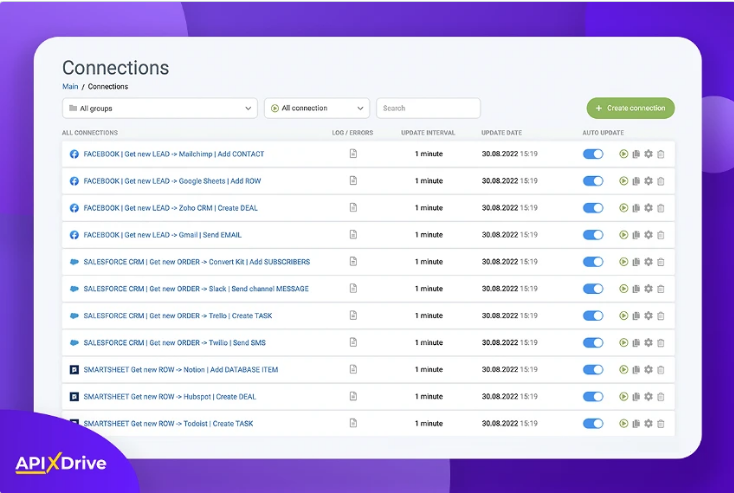This screenshot has width=734, height=493.
Task: Open log for Facebook to Zoho CRM connection
Action: tap(353, 207)
